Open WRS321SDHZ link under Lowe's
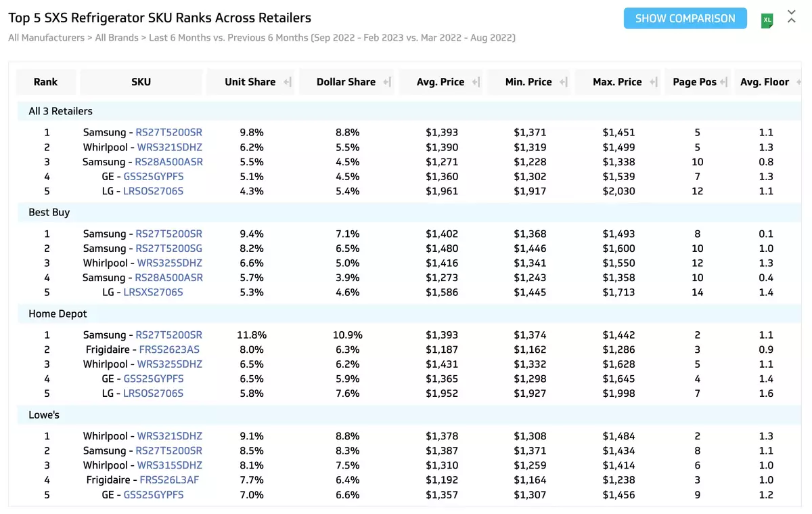This screenshot has height=514, width=812. (x=170, y=436)
